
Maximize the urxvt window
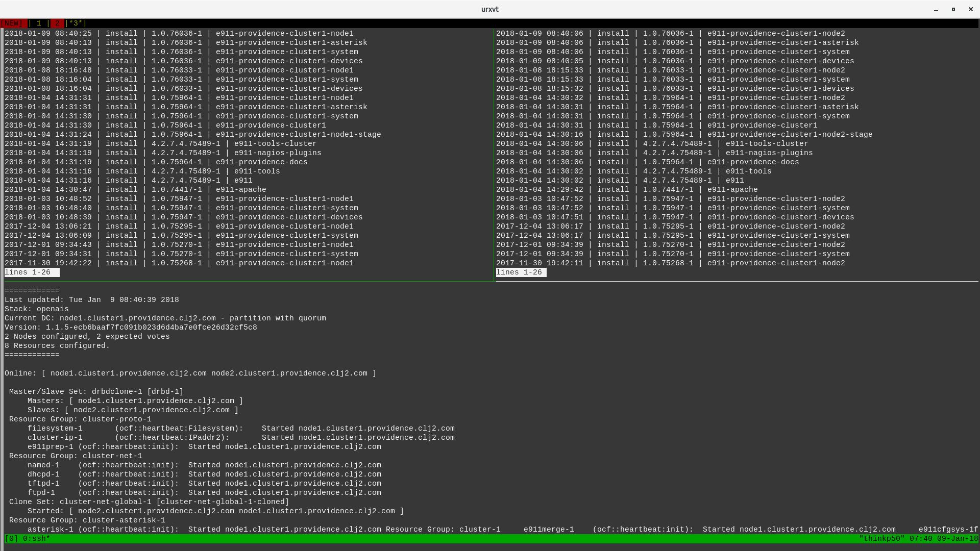[x=953, y=9]
